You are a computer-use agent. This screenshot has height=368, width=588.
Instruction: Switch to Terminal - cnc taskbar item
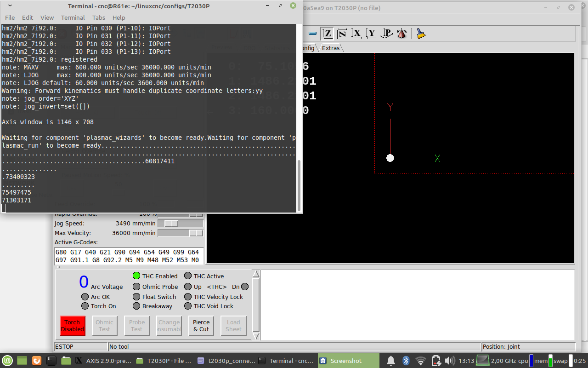tap(287, 361)
